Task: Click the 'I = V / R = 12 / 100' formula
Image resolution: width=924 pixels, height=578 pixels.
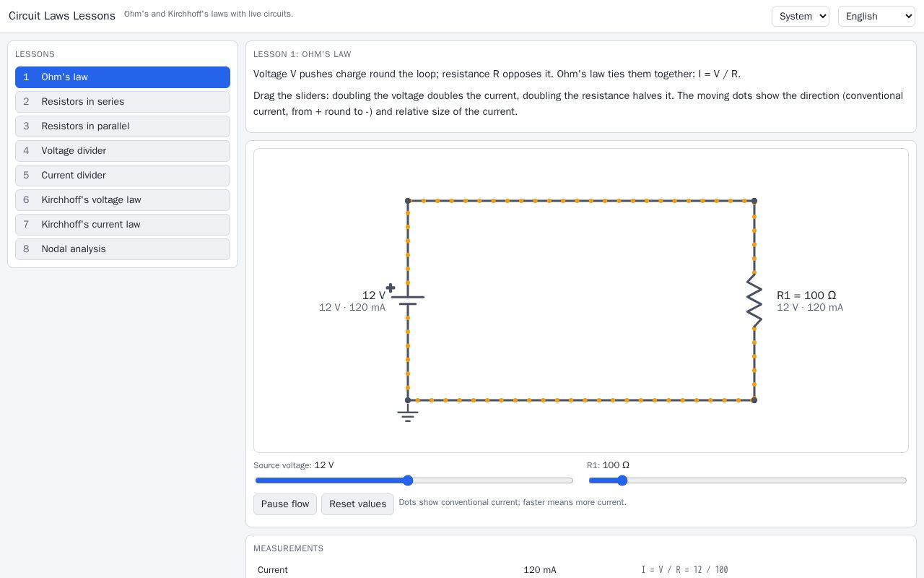Action: 684,570
